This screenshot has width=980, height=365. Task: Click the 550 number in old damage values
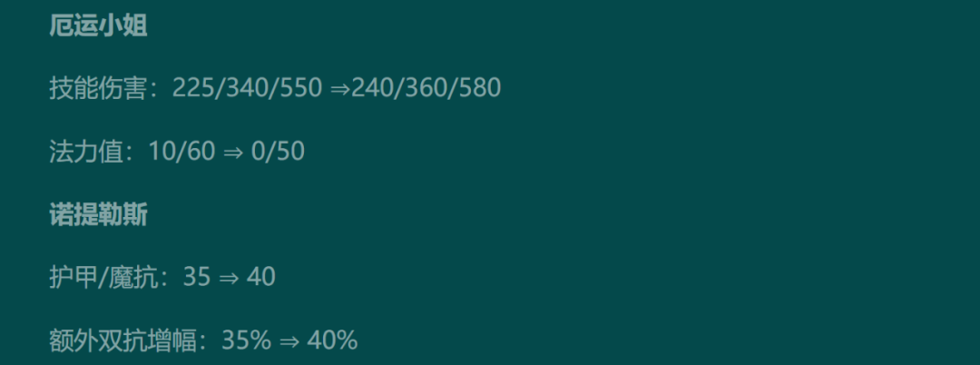tap(301, 89)
